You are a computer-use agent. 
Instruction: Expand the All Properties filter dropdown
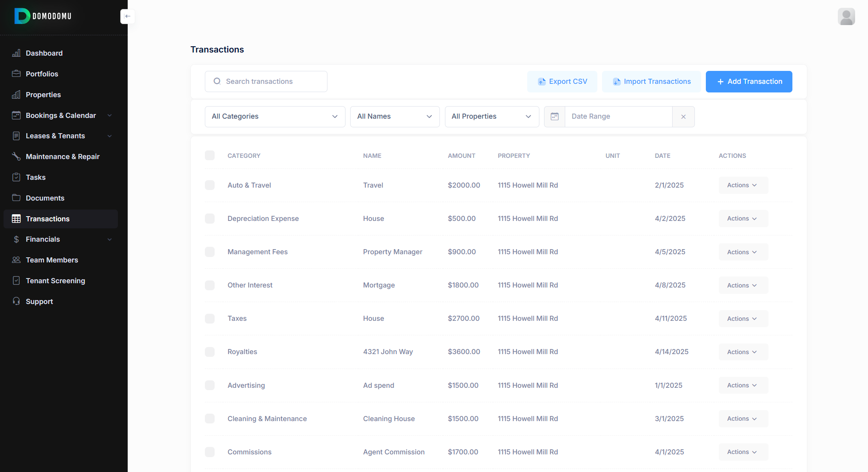[492, 117]
